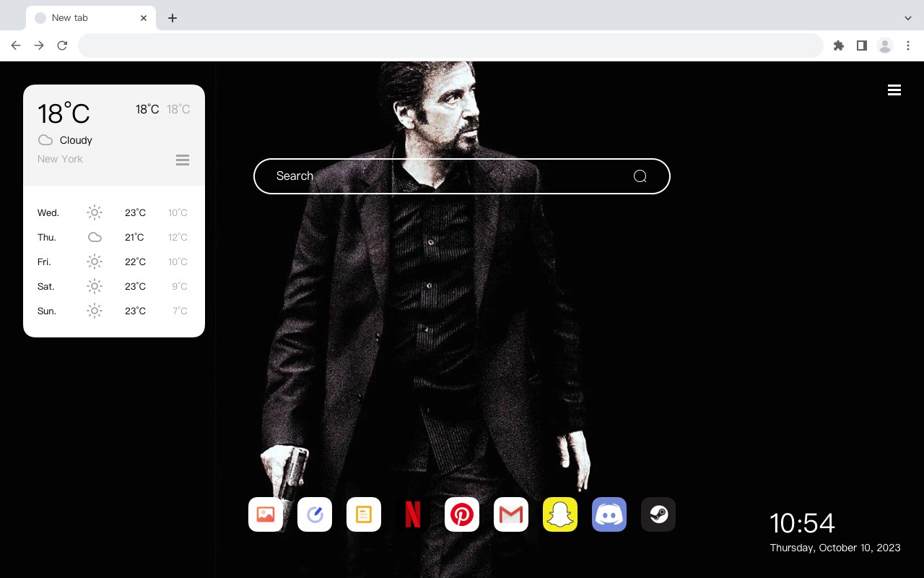924x578 pixels.
Task: Open the blue tasks checkmark shortcut icon
Action: tap(315, 514)
